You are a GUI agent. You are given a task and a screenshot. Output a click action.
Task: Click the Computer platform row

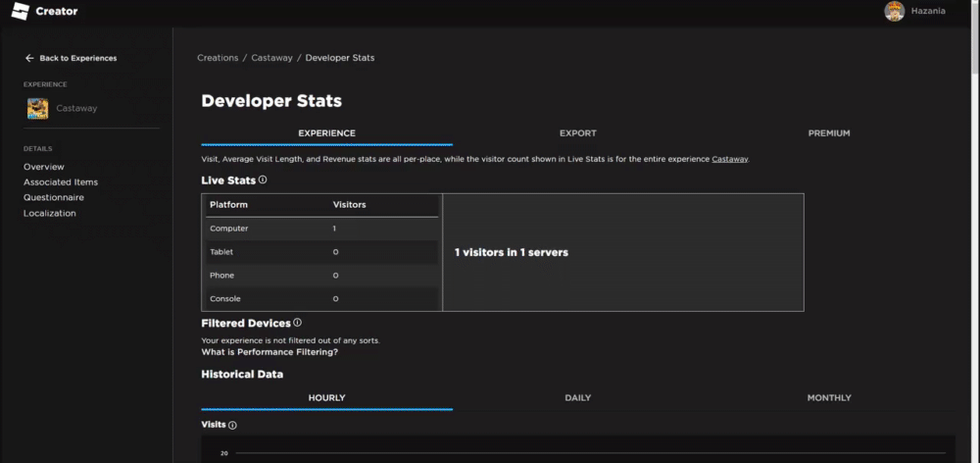[x=321, y=229]
